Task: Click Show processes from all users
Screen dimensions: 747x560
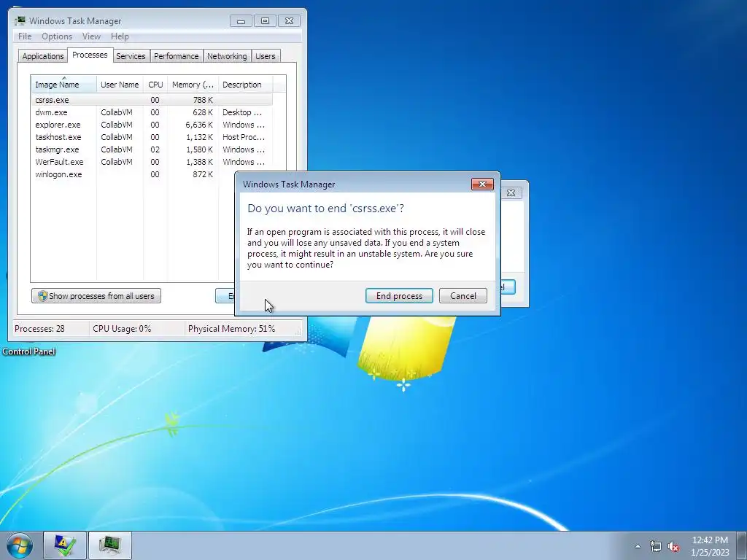Action: (x=96, y=296)
